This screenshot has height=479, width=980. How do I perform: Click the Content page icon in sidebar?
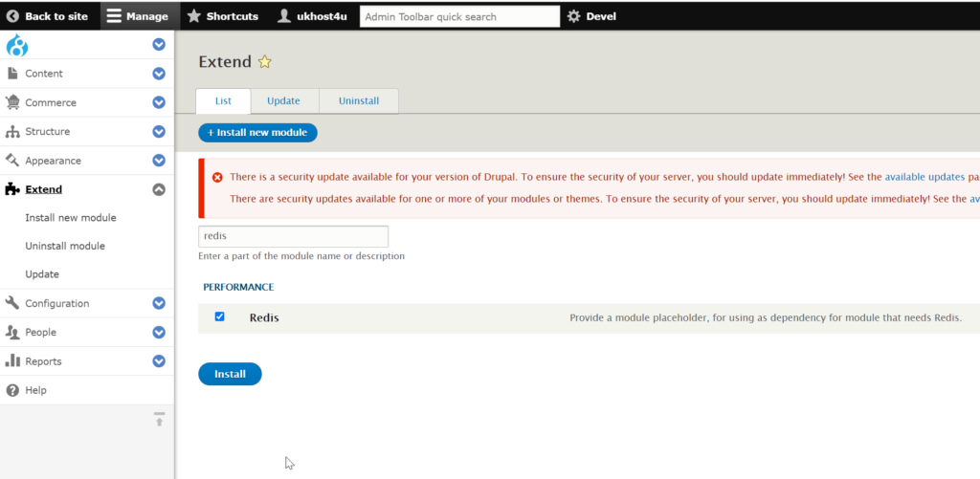(x=11, y=73)
